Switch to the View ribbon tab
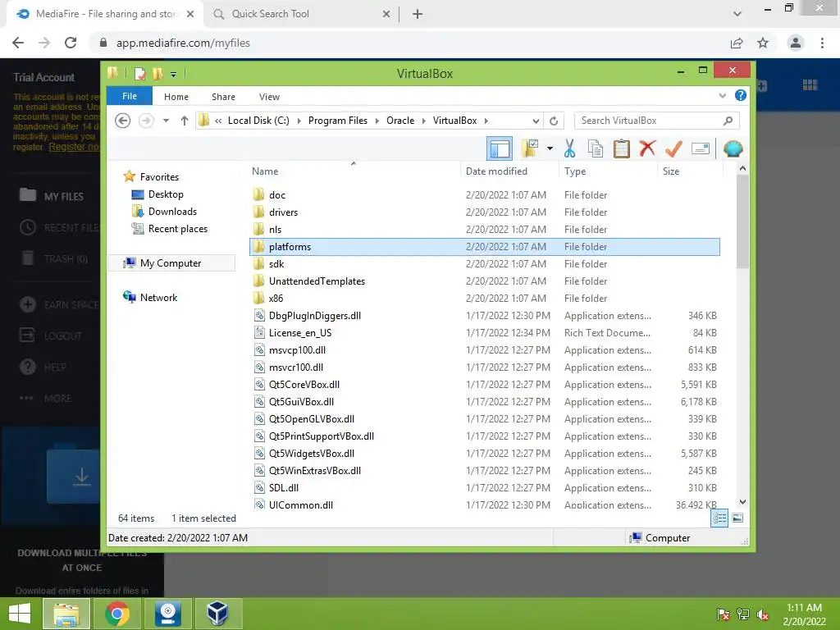The height and width of the screenshot is (630, 840). (269, 97)
